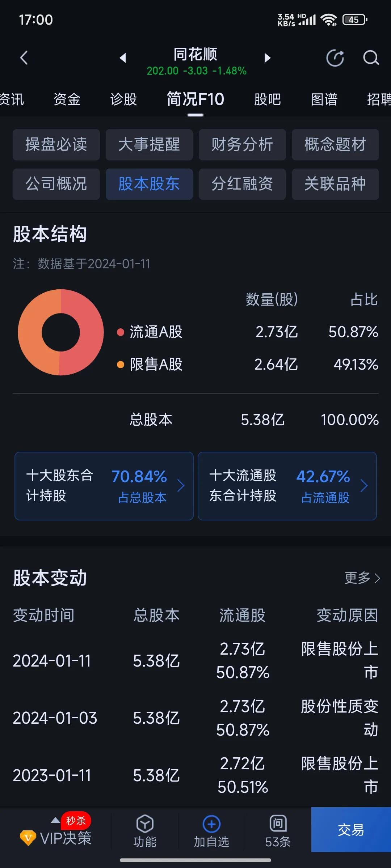Open 更多 for 股本变动
The image size is (391, 868).
[362, 578]
